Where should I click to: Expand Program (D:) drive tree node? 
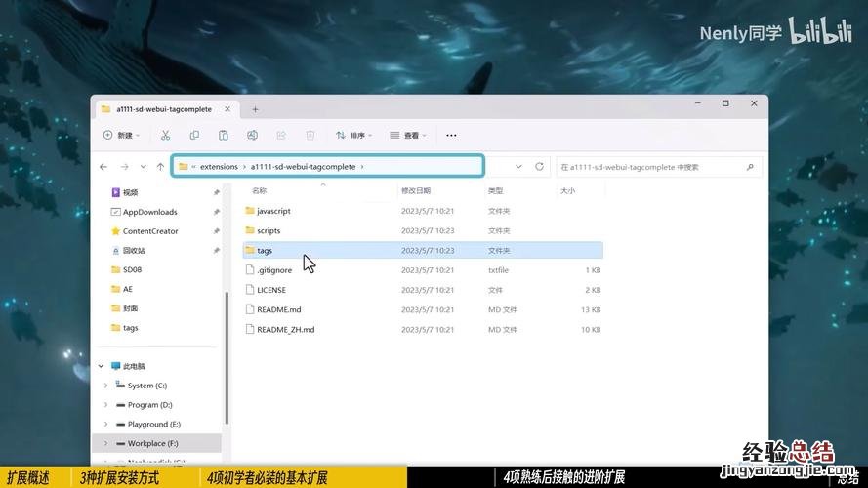[x=105, y=405]
